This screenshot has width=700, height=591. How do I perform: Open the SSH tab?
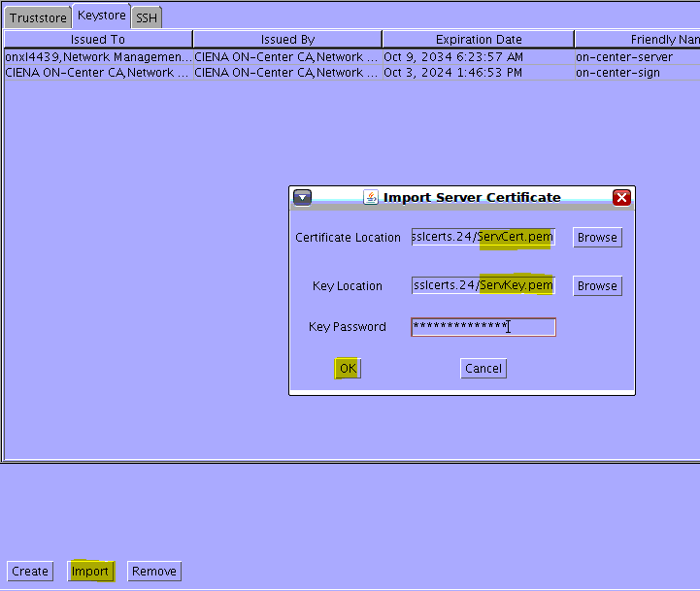pyautogui.click(x=147, y=17)
